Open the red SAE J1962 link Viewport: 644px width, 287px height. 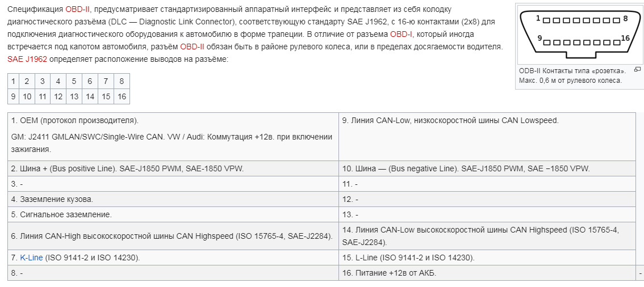(x=27, y=59)
